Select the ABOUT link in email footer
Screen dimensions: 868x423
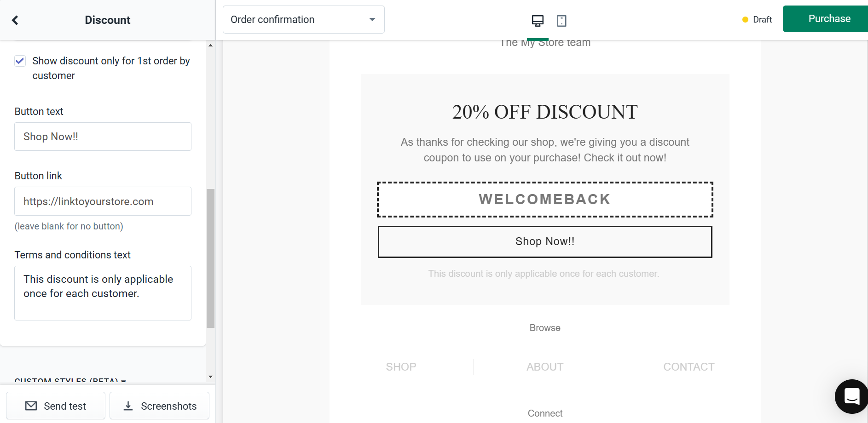545,367
